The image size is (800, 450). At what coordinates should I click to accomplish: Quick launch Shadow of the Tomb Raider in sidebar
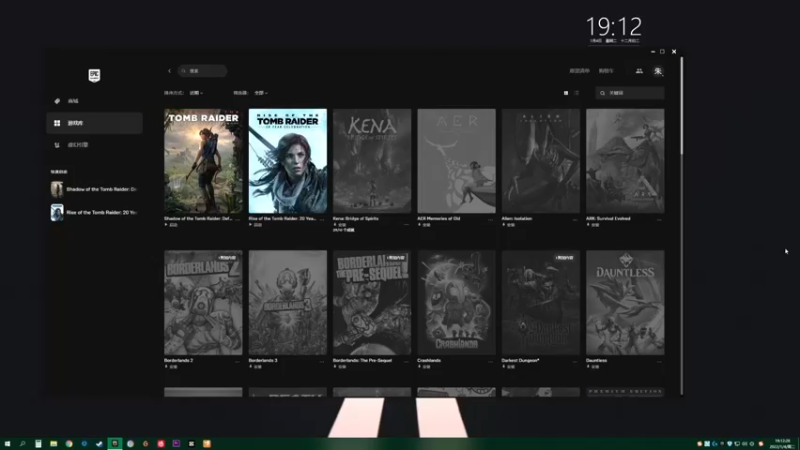click(94, 189)
